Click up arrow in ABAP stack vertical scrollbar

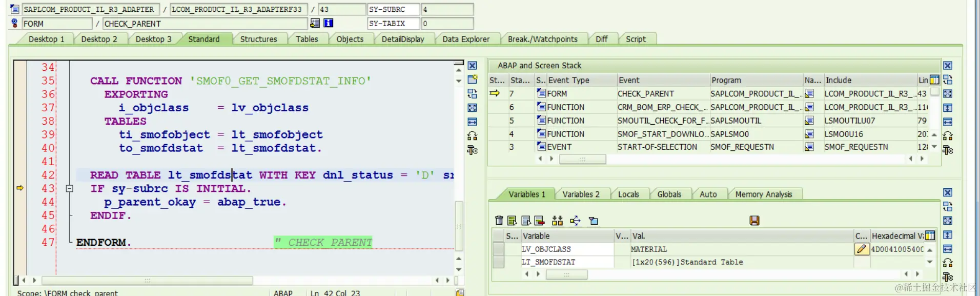point(934,134)
